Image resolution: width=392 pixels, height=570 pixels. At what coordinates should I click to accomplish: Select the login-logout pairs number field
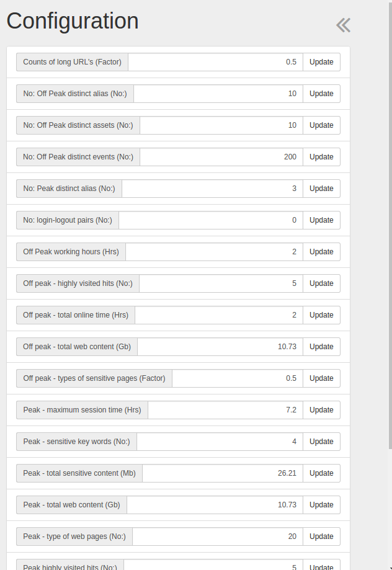coord(211,220)
